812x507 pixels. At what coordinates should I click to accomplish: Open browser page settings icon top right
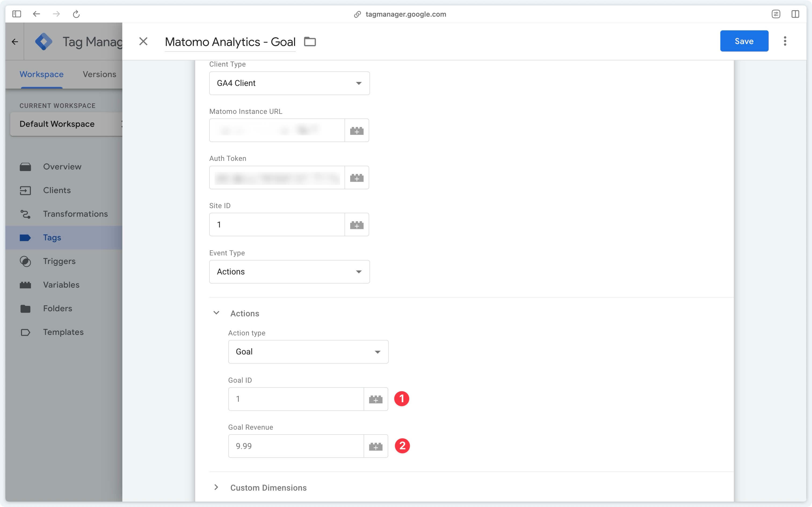(776, 14)
